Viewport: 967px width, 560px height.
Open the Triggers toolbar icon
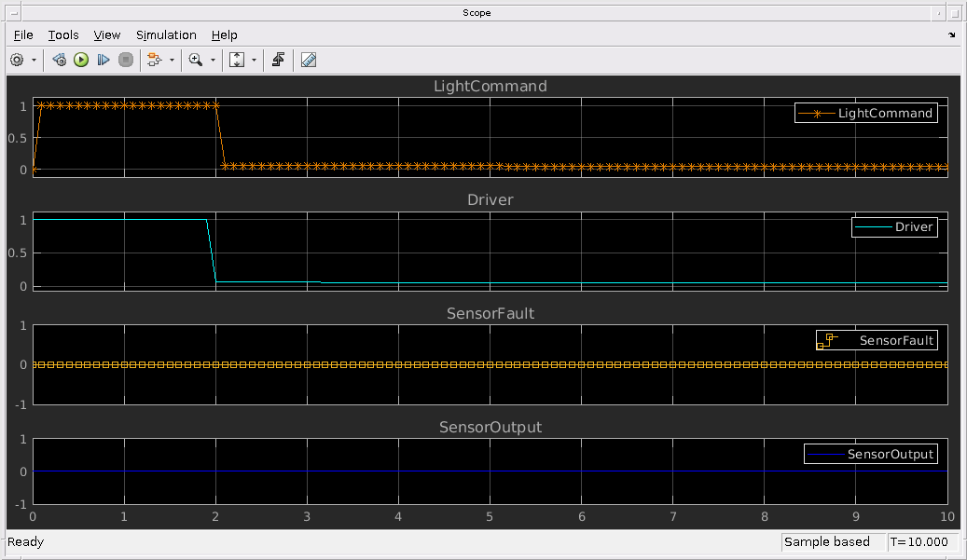click(x=278, y=60)
